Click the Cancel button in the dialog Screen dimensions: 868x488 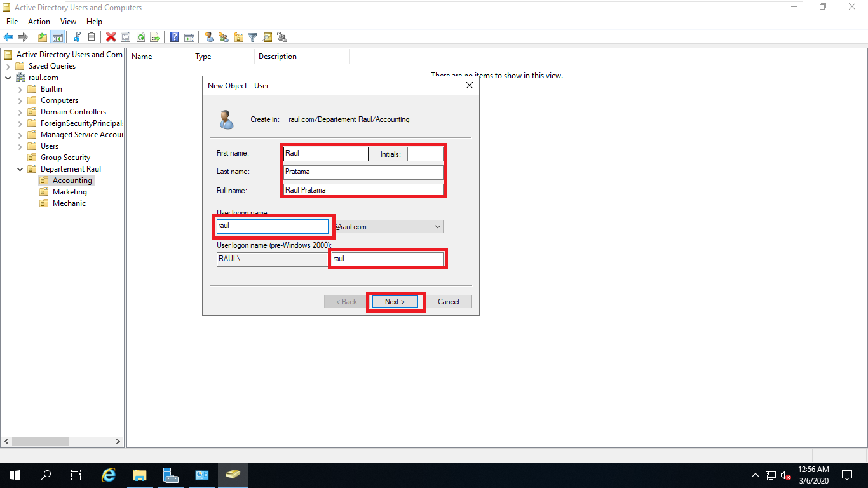[x=448, y=302]
